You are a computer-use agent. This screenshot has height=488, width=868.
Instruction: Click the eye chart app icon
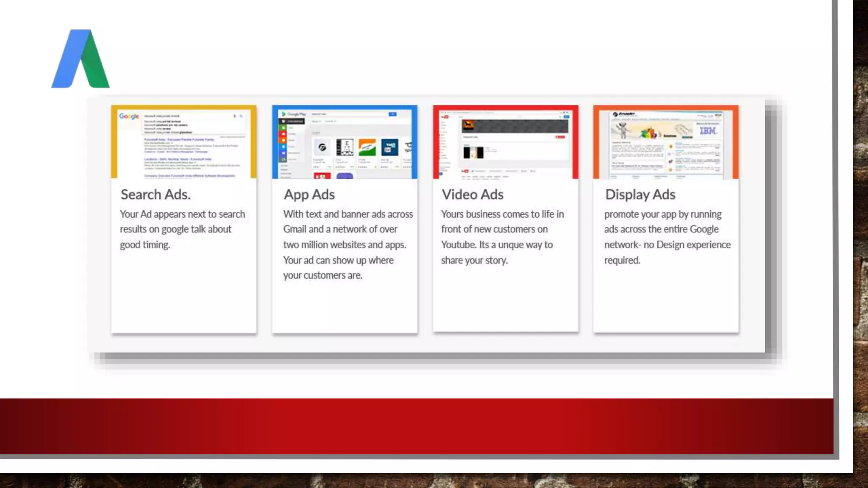click(x=345, y=147)
